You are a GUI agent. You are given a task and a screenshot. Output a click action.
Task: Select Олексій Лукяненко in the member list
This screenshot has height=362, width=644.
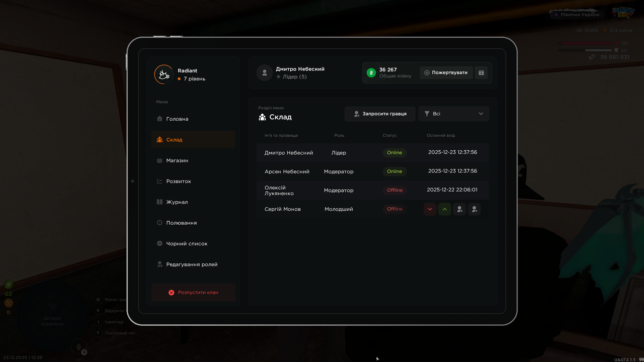280,191
